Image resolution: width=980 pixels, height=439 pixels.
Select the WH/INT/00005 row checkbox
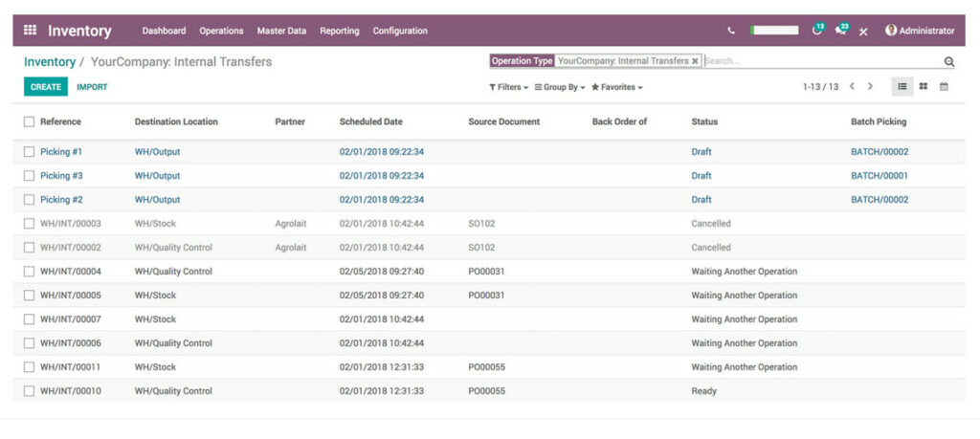coord(29,296)
